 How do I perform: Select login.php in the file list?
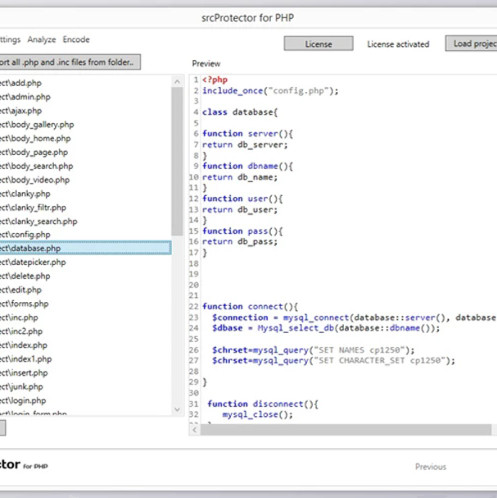tap(86, 401)
